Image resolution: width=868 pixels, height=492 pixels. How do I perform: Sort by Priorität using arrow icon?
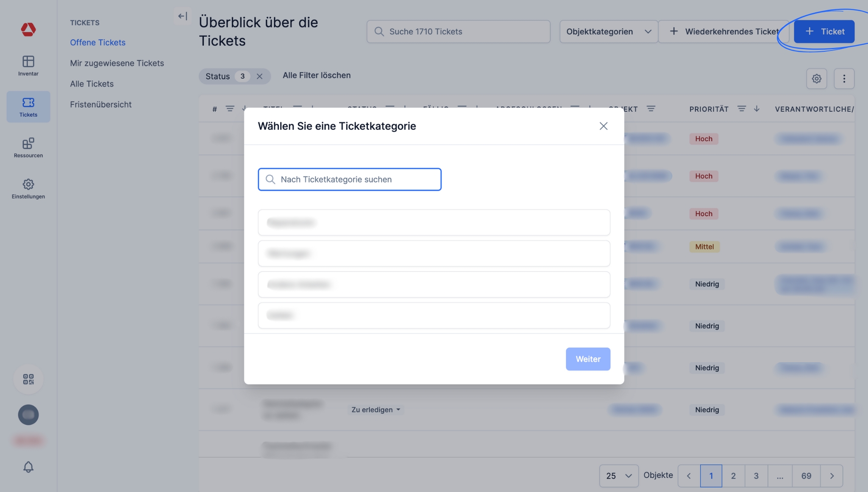pos(757,109)
